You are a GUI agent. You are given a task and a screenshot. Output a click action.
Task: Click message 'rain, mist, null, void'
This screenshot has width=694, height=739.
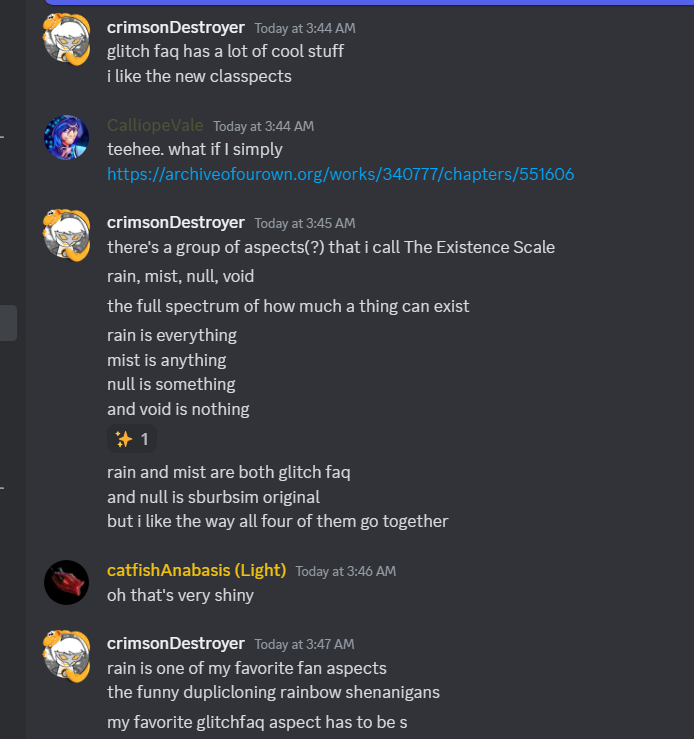(180, 276)
